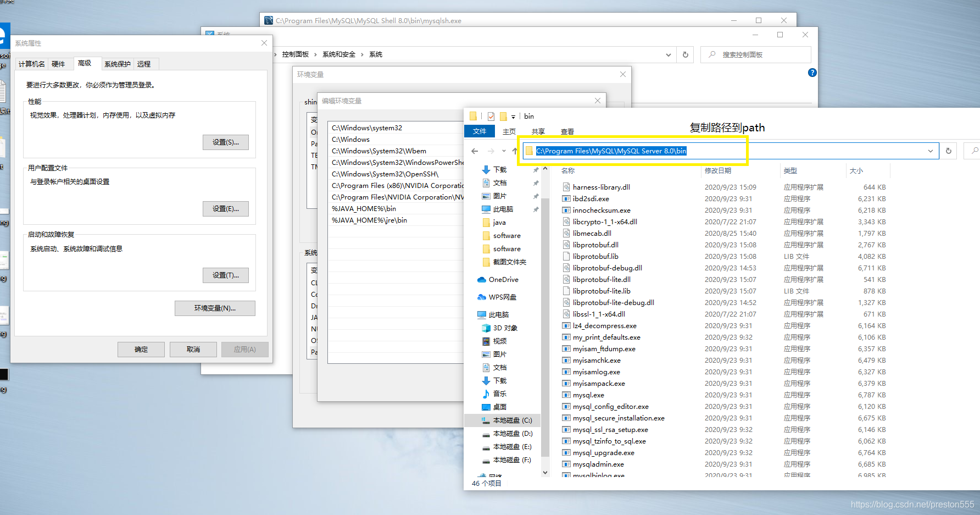Select 本地磁盘 (E:) drive

coord(506,447)
